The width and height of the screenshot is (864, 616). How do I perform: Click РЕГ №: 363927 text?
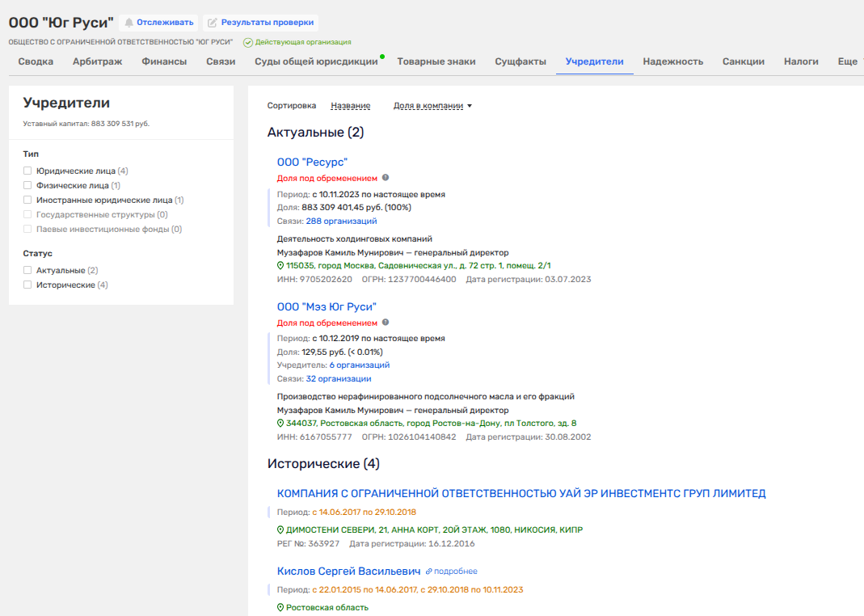click(x=308, y=543)
